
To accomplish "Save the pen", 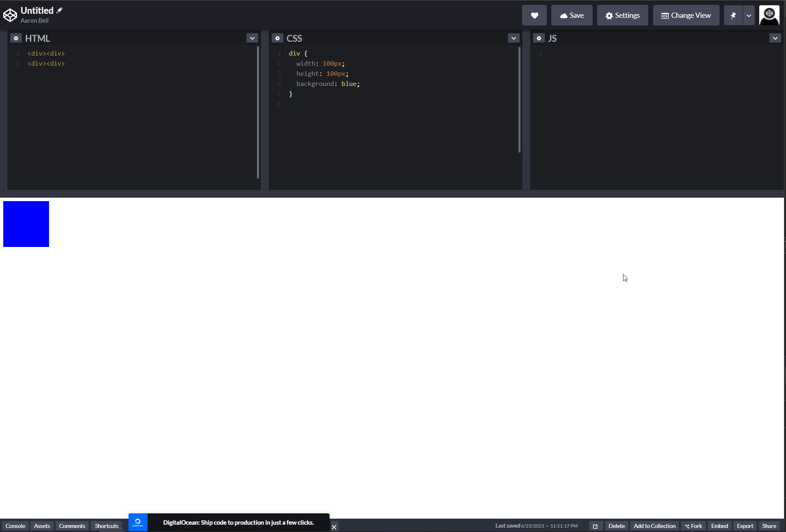I will pos(572,15).
